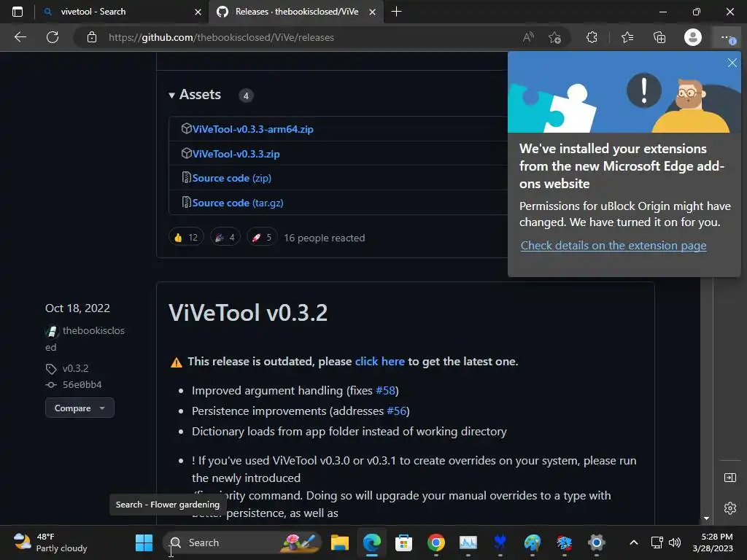Click party popper reaction with 4
The height and width of the screenshot is (560, 747).
tap(225, 237)
